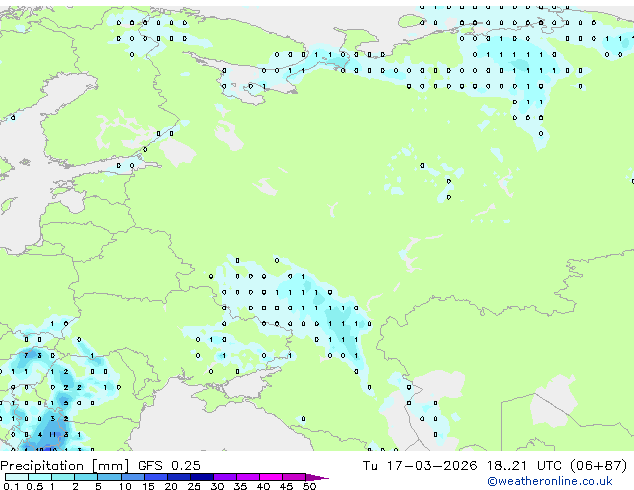Click the legend value '50'

[309, 486]
